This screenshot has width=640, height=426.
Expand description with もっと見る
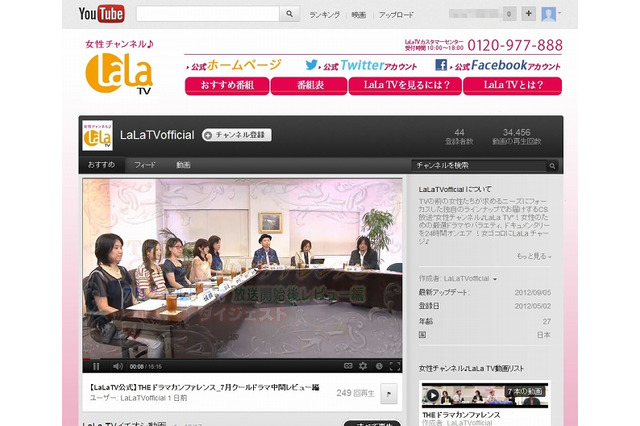click(534, 256)
